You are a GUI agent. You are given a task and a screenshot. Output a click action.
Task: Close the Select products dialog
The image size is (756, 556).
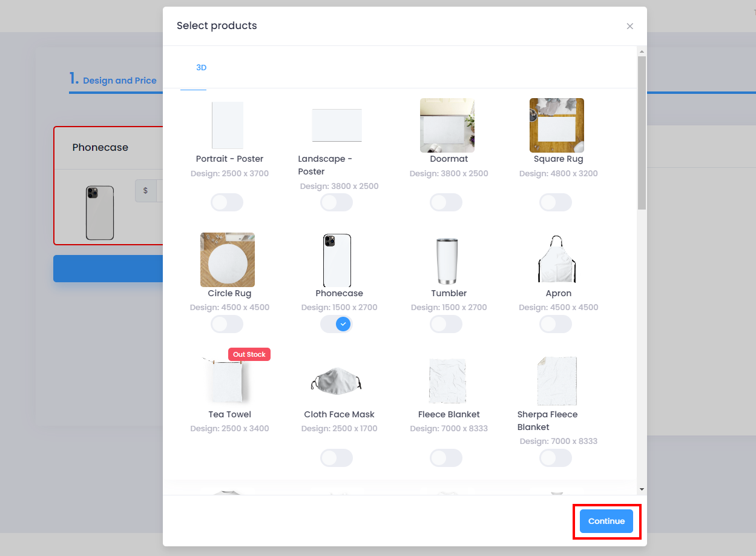(629, 26)
